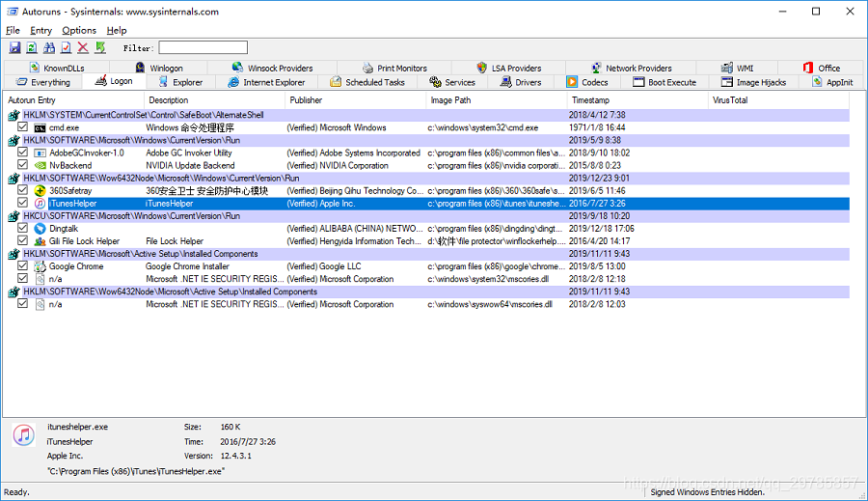Open the File menu
868x501 pixels.
click(x=13, y=31)
